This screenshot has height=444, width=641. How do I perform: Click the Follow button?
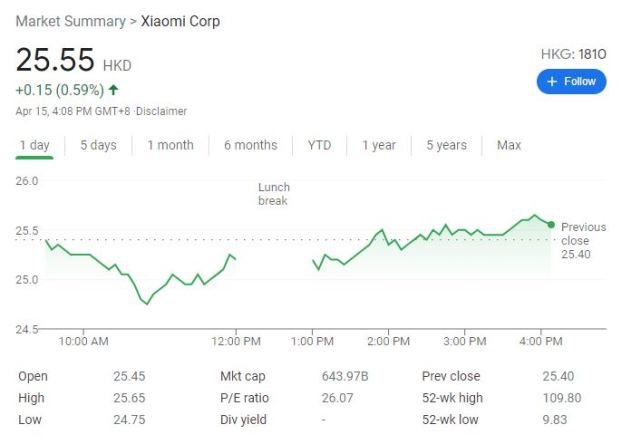click(571, 81)
